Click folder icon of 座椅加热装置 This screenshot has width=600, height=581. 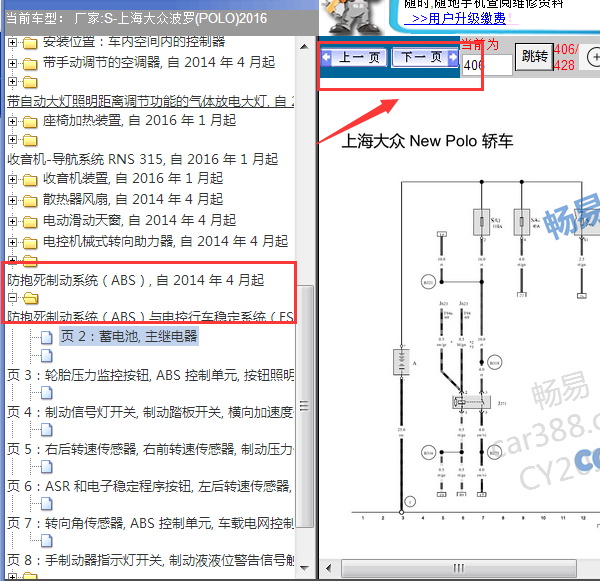click(x=30, y=122)
